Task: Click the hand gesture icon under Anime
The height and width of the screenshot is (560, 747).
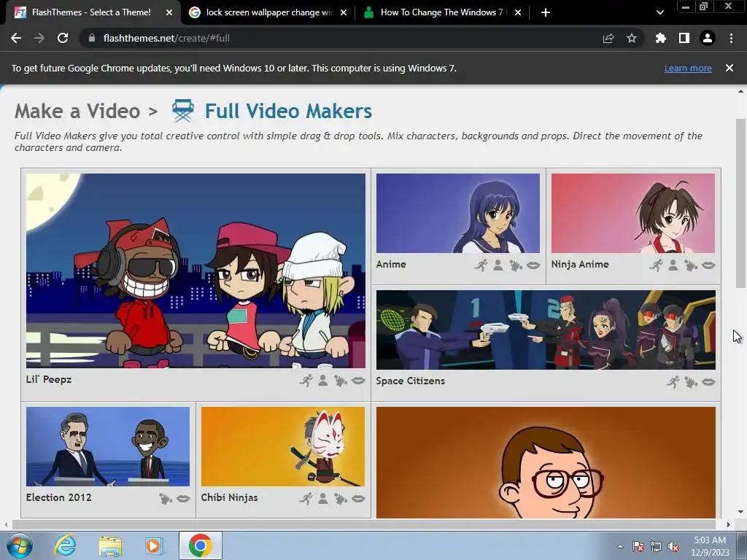Action: click(516, 265)
